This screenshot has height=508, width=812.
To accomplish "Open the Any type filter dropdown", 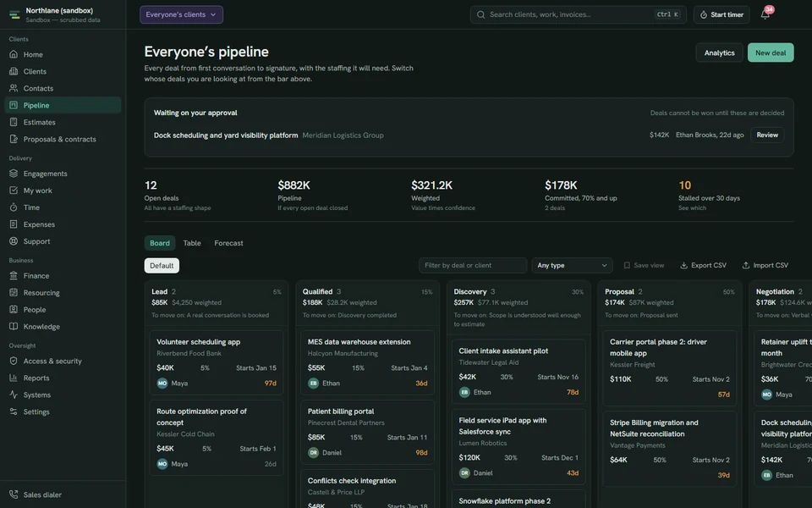I will (x=572, y=265).
